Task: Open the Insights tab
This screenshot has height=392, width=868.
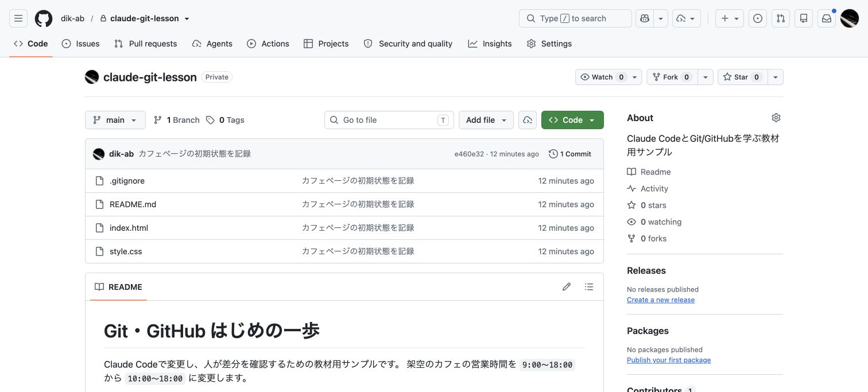Action: coord(490,44)
